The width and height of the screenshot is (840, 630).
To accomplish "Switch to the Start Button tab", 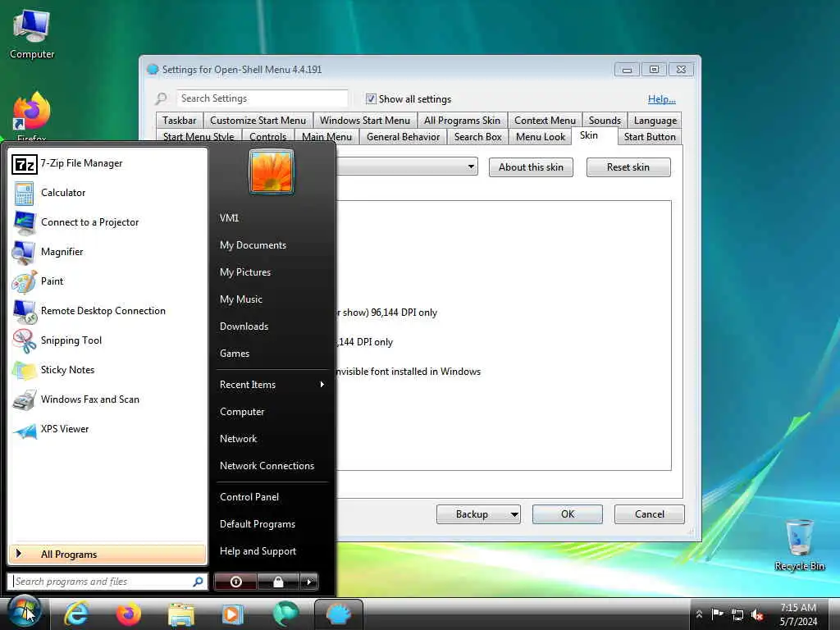I will coord(650,137).
